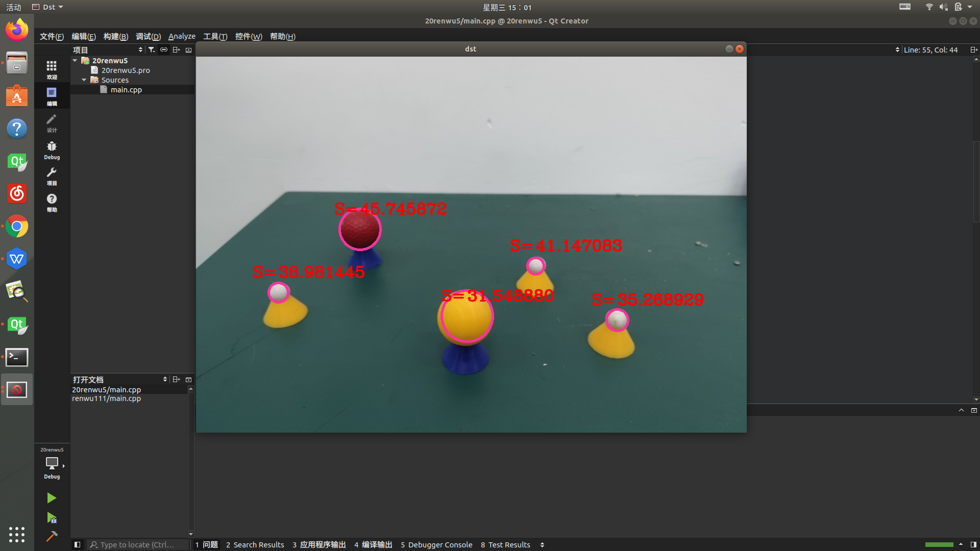Toggle the left sidebar visibility button
Viewport: 980px width, 551px height.
[77, 544]
